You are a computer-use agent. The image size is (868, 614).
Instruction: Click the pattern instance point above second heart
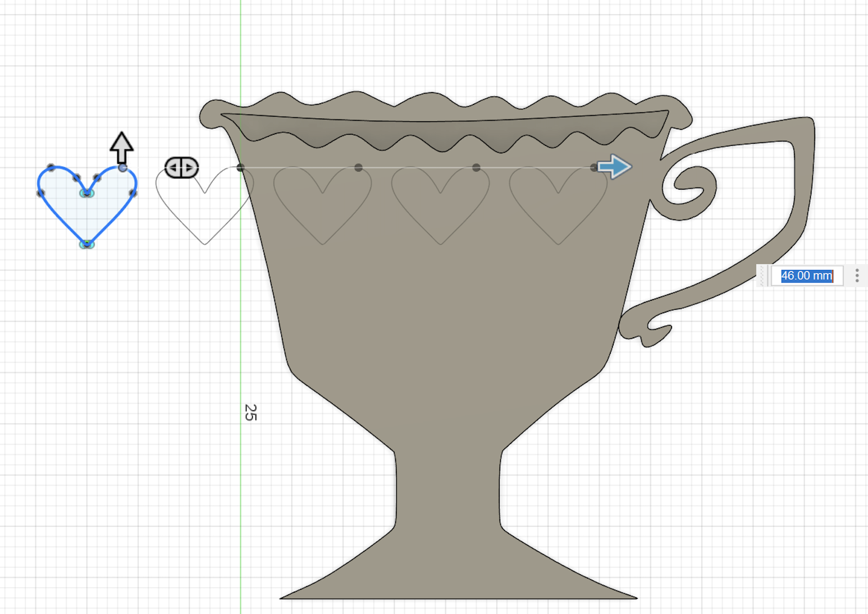[x=358, y=167]
